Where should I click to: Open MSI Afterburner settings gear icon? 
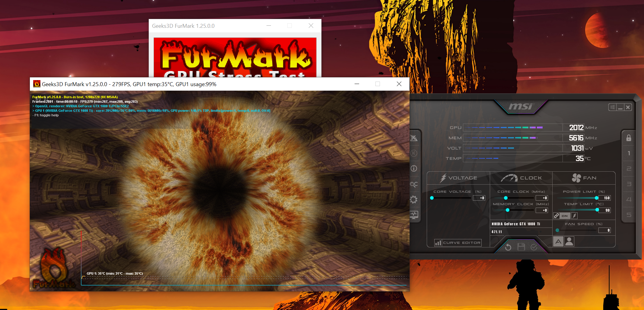[x=414, y=199]
